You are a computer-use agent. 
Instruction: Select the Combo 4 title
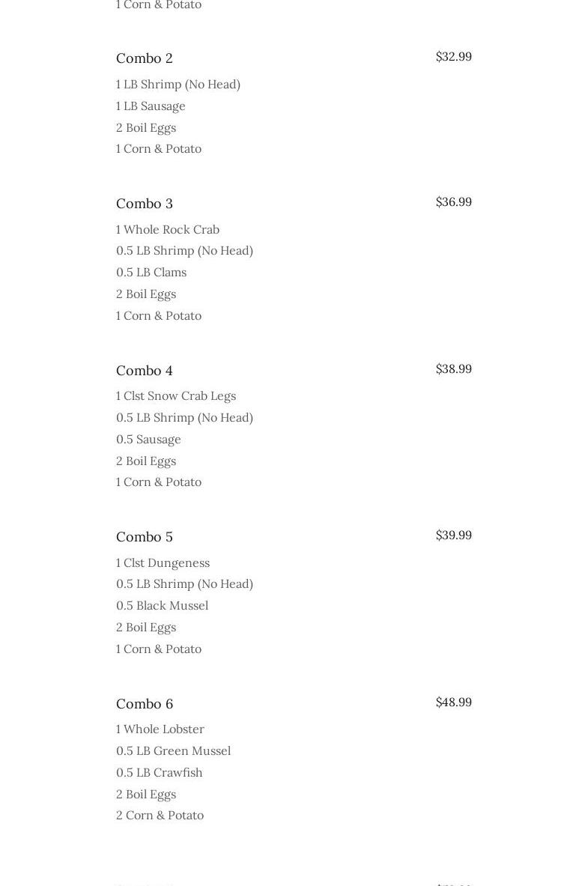[x=144, y=371]
